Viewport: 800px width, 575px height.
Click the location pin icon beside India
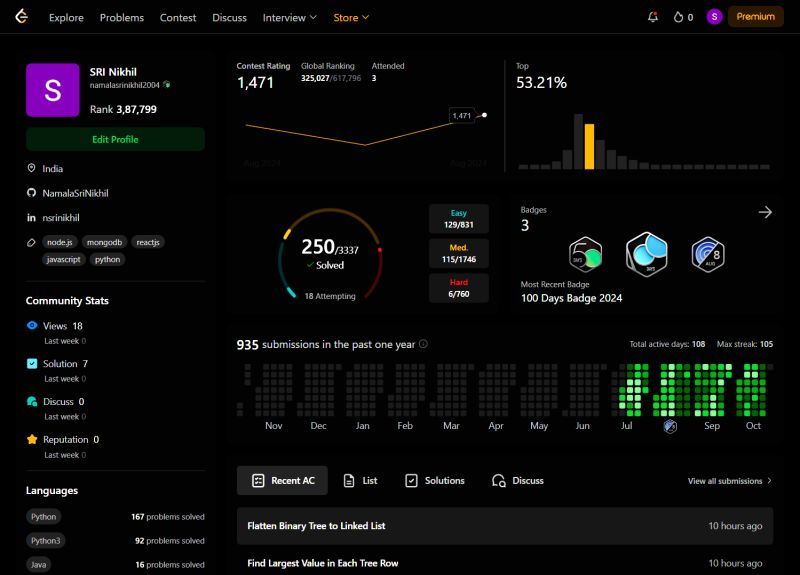[31, 168]
